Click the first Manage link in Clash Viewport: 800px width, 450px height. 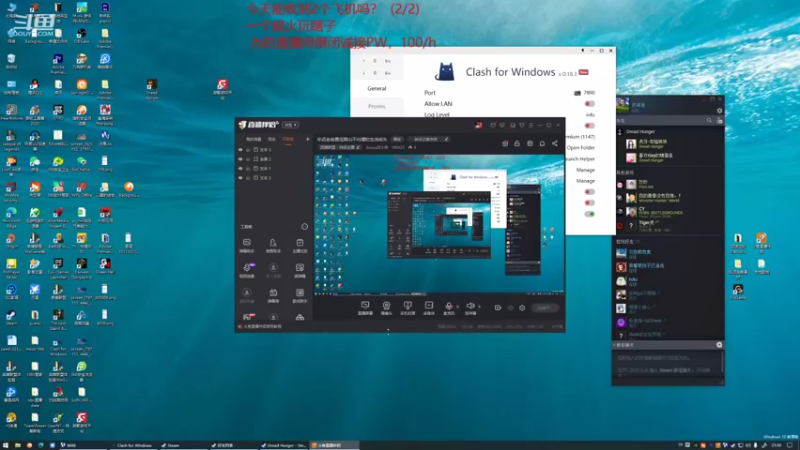pos(585,170)
